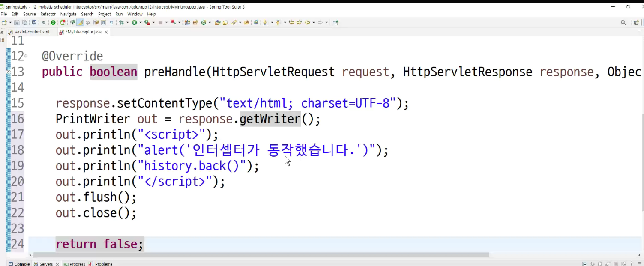Click the override marker beside line 13
Screen dimensions: 644x266
[x=8, y=72]
